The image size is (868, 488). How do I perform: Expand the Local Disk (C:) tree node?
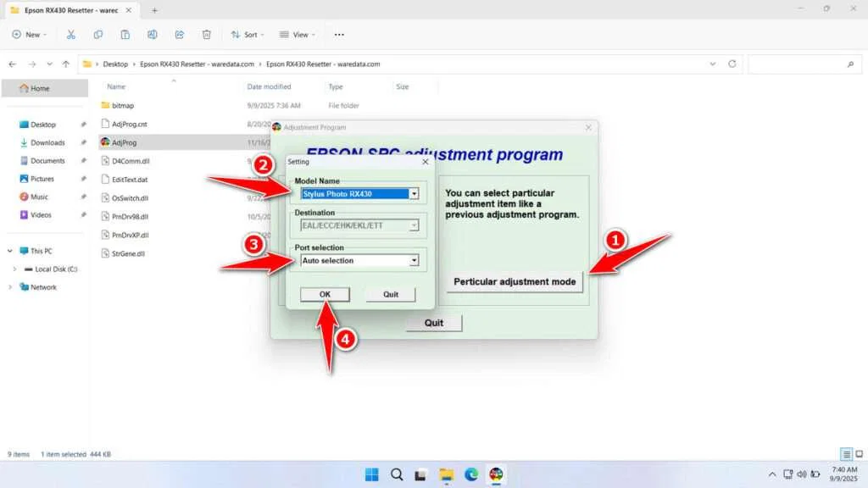point(14,269)
